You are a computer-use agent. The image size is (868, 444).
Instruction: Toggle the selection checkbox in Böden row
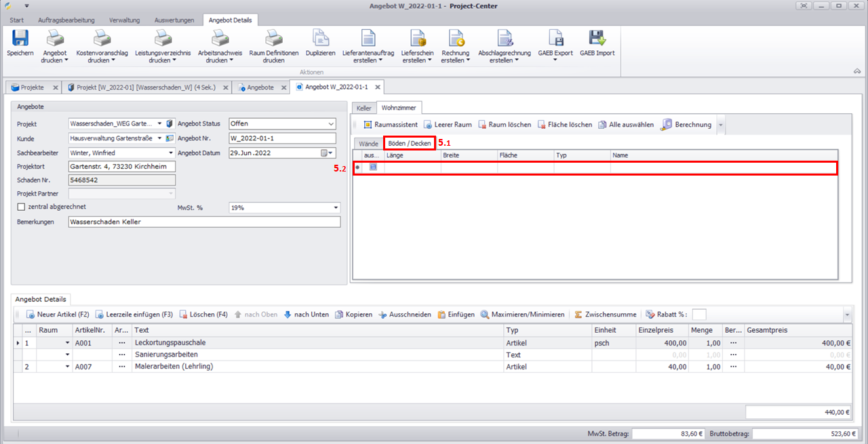tap(373, 167)
